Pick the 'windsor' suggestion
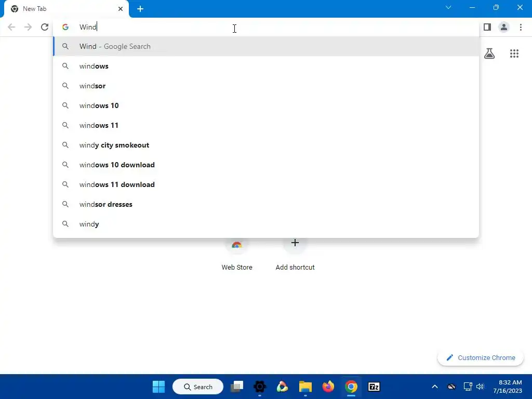This screenshot has height=399, width=532. point(266,86)
